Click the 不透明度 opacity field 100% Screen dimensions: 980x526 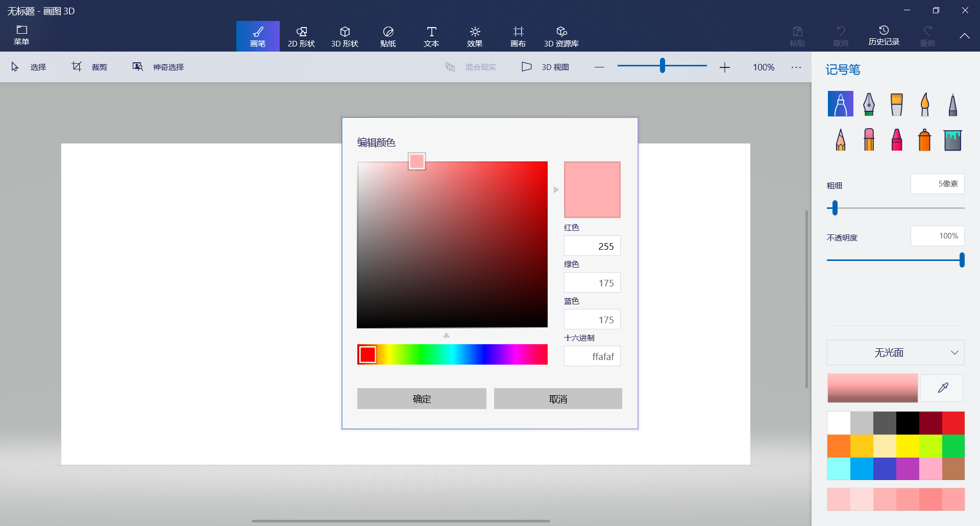click(937, 236)
